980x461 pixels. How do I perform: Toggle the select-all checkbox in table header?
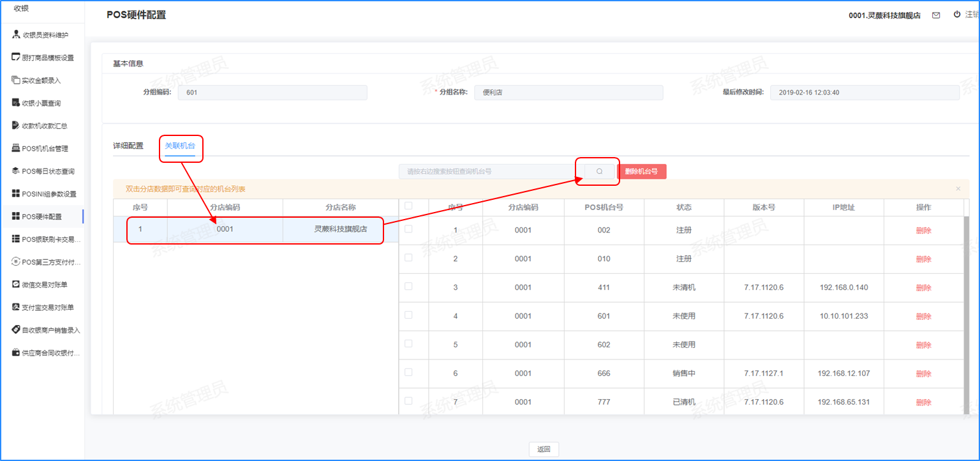408,206
